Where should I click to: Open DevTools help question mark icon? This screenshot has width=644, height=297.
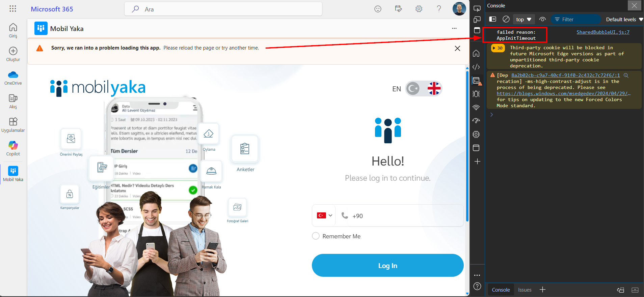click(477, 286)
